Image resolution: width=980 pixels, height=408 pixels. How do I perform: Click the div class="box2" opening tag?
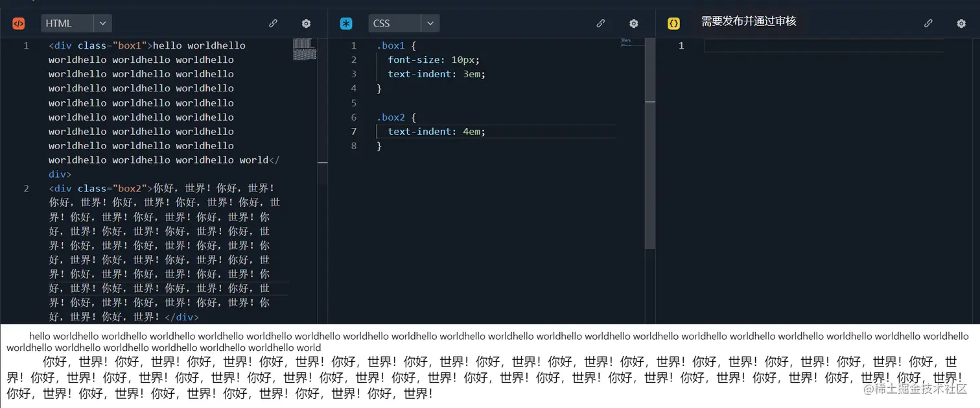(100, 189)
